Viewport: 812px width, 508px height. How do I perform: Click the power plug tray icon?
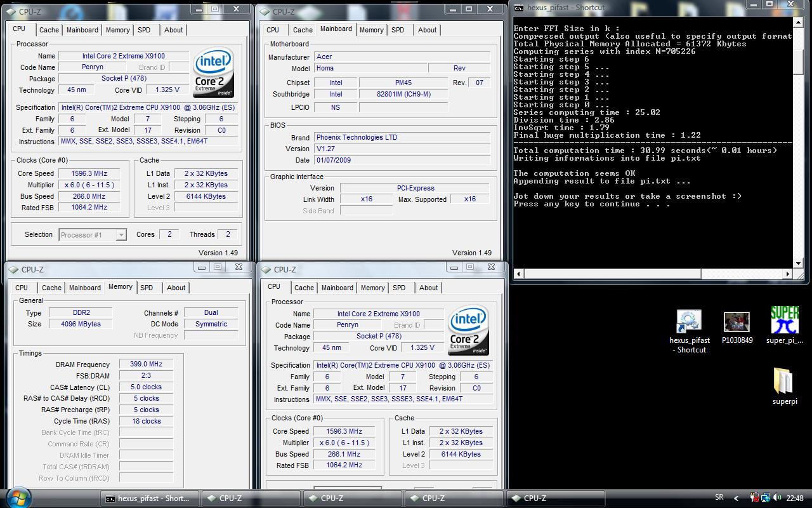(x=754, y=498)
